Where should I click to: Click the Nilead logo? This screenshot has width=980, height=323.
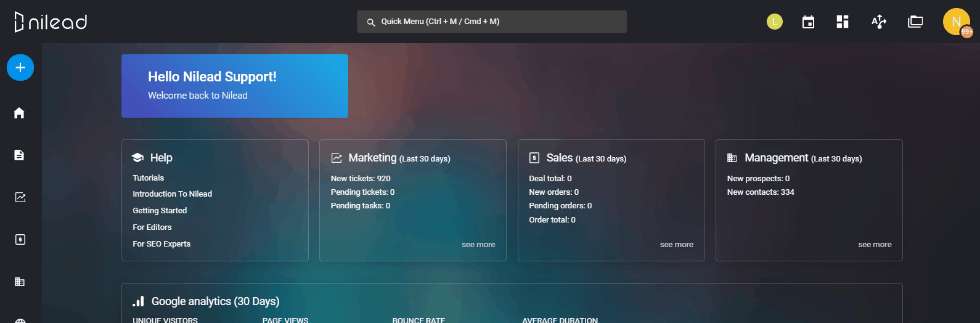pos(51,22)
